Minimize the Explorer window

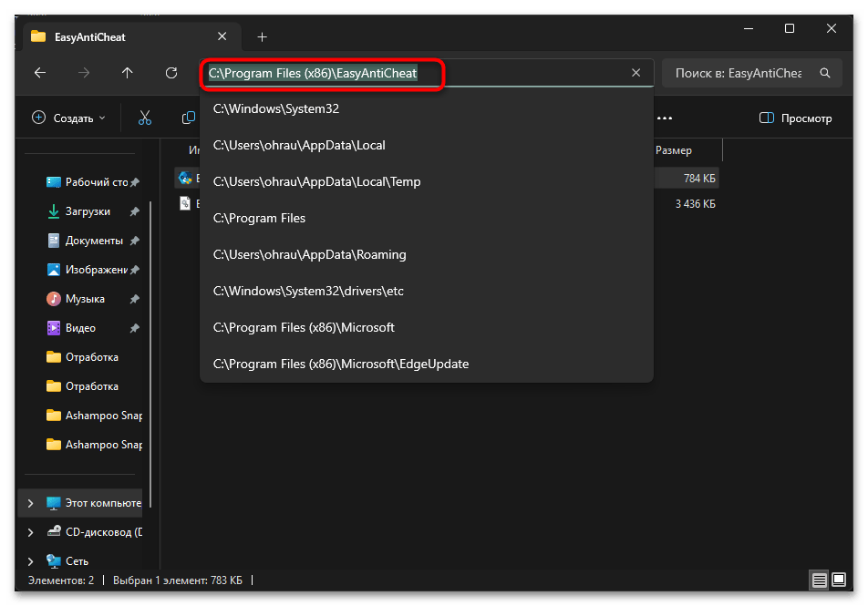pyautogui.click(x=749, y=28)
